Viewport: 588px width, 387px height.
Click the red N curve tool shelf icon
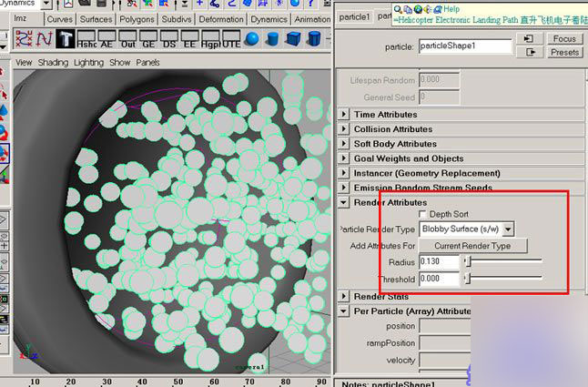click(x=45, y=39)
